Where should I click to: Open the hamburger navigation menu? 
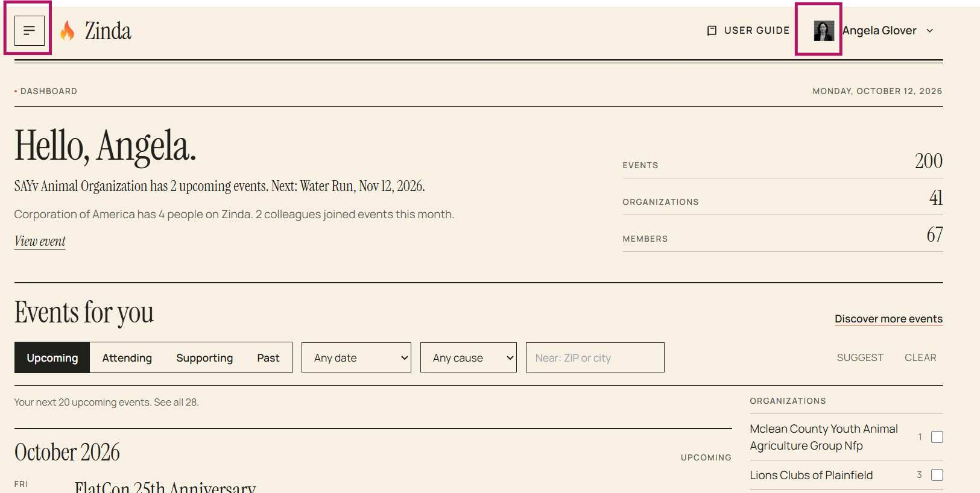[29, 30]
